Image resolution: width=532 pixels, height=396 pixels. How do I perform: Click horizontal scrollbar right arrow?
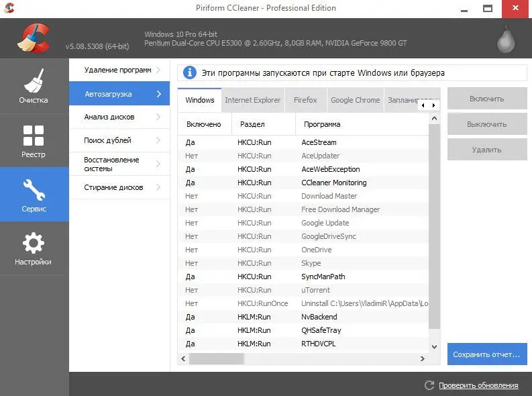[x=423, y=358]
